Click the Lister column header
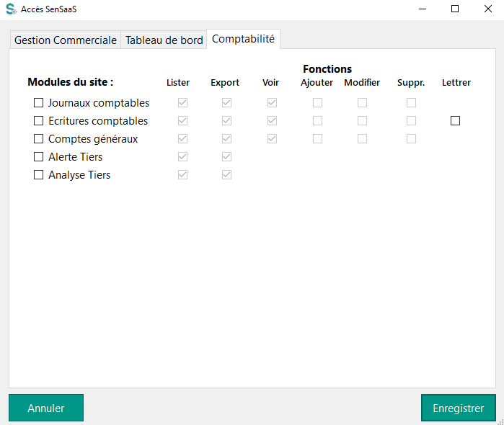Viewport: 504px width, 425px height. [x=178, y=83]
